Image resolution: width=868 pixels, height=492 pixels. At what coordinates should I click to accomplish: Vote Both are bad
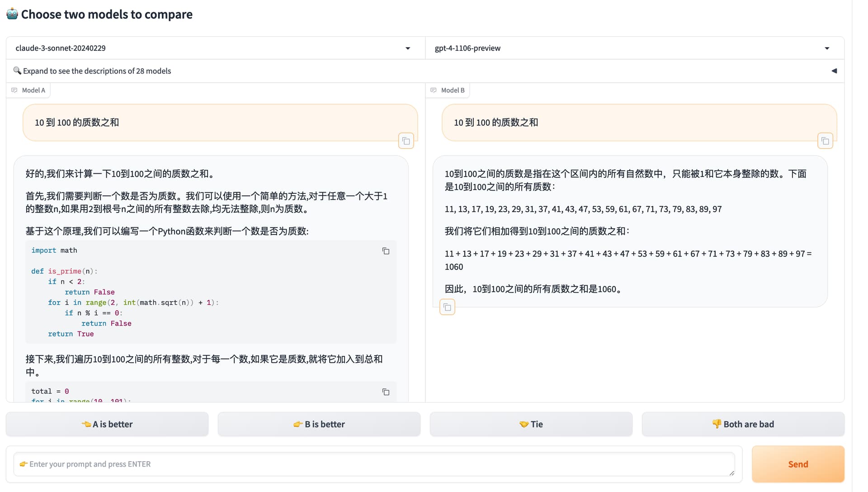743,424
